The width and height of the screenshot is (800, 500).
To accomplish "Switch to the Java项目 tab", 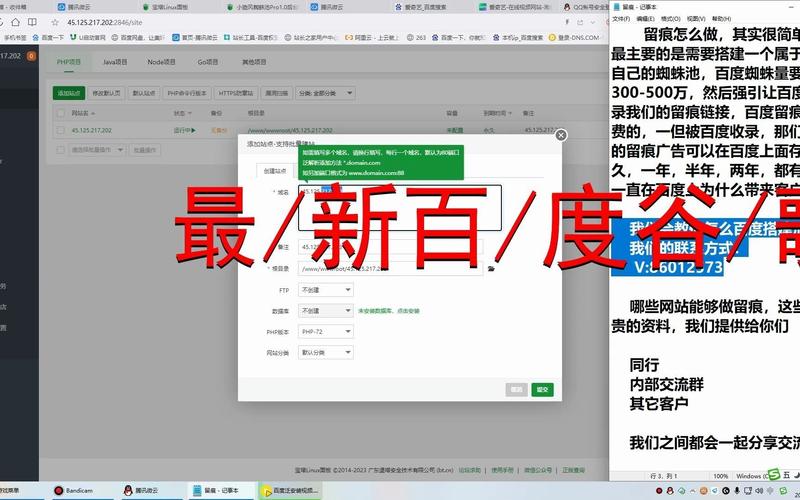I will (x=115, y=62).
